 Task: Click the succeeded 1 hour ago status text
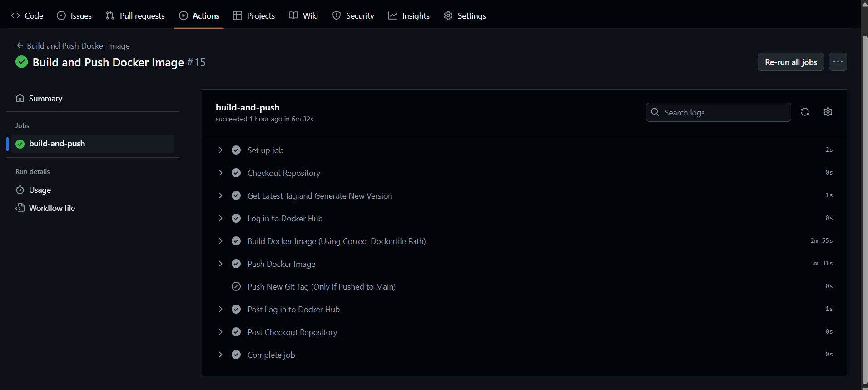pyautogui.click(x=264, y=119)
